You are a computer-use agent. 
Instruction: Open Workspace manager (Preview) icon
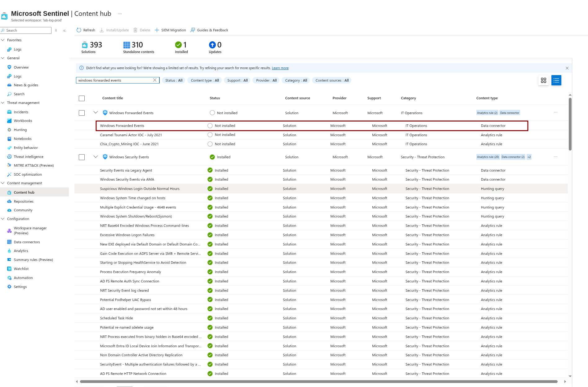tap(9, 231)
